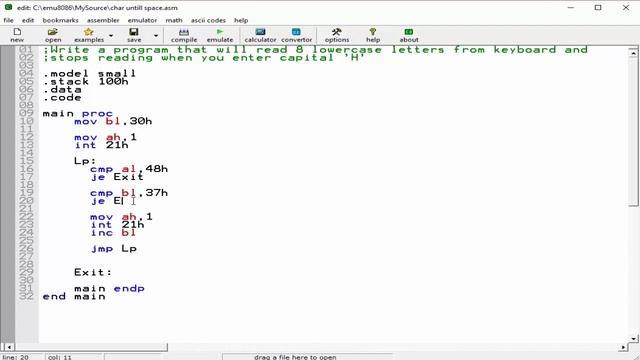Click the horizontal scrollbar thumb
This screenshot has height=360, width=640.
coord(91,347)
